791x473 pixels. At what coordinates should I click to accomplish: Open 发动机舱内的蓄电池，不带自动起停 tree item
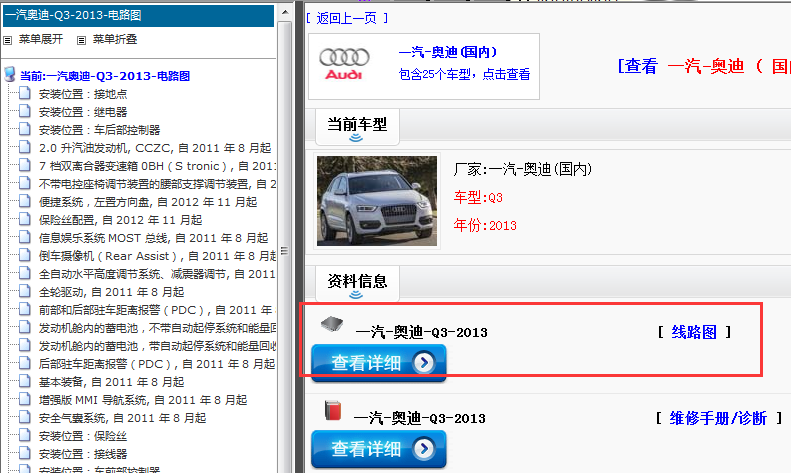pyautogui.click(x=157, y=328)
